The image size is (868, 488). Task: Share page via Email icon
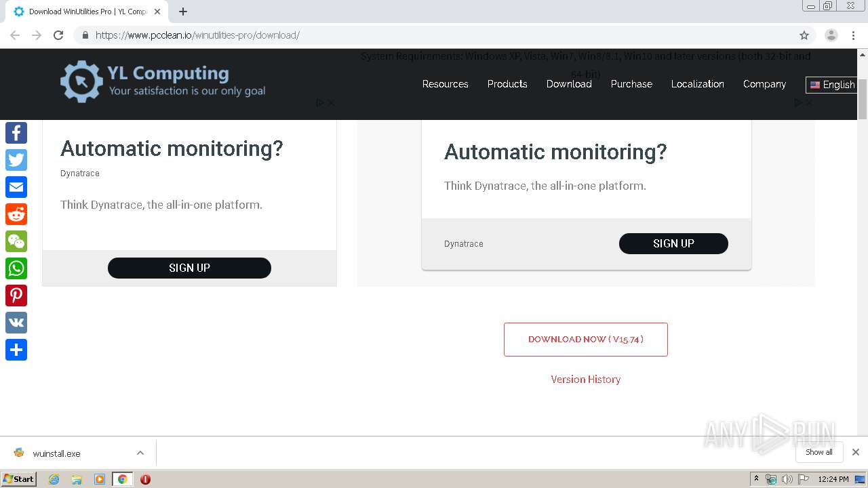pos(16,187)
